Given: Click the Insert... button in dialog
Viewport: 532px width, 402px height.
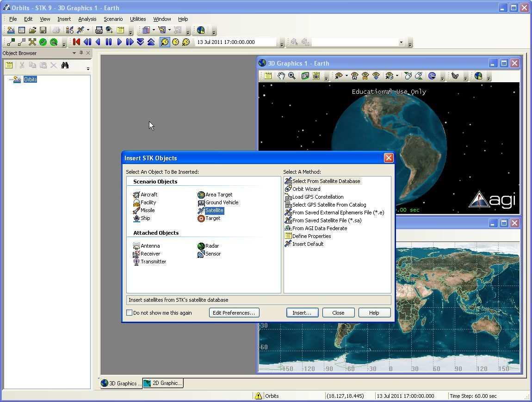Looking at the screenshot, I should 302,312.
